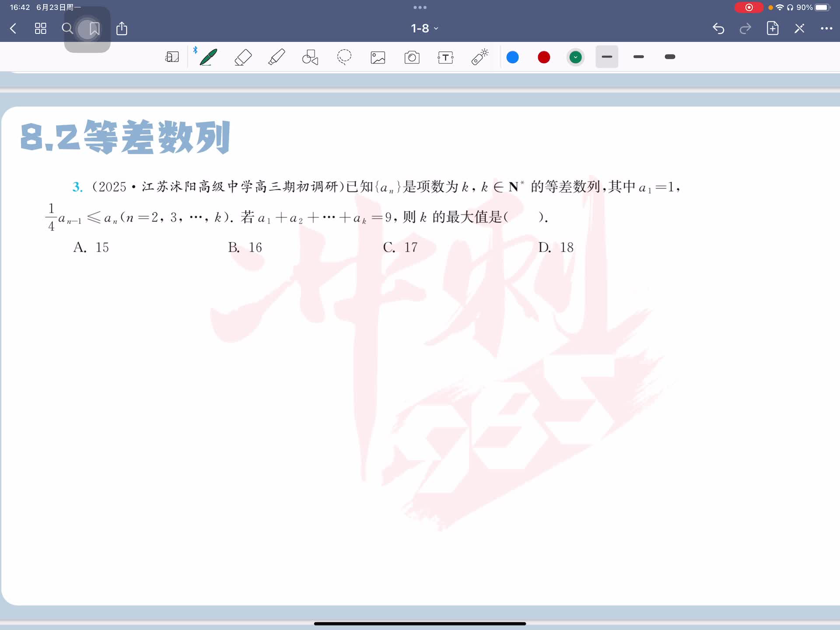The width and height of the screenshot is (840, 630).
Task: Select the eraser tool
Action: tap(243, 57)
